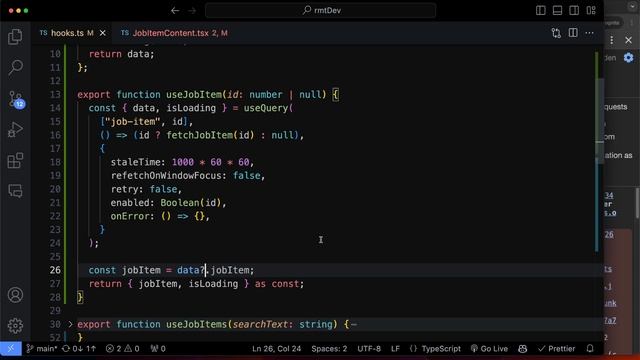Click the useJobItem function name
The height and width of the screenshot is (360, 640).
pos(194,95)
